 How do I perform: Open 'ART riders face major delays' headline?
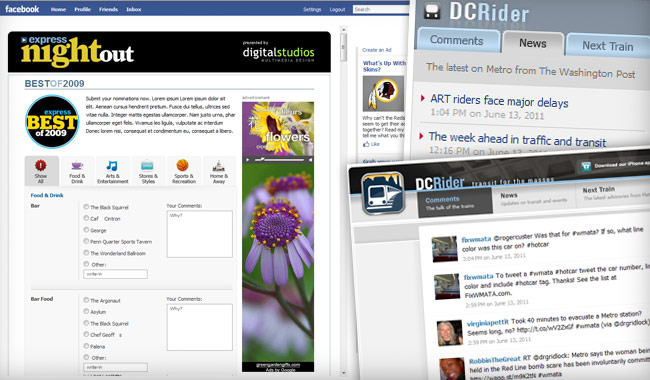coord(499,101)
